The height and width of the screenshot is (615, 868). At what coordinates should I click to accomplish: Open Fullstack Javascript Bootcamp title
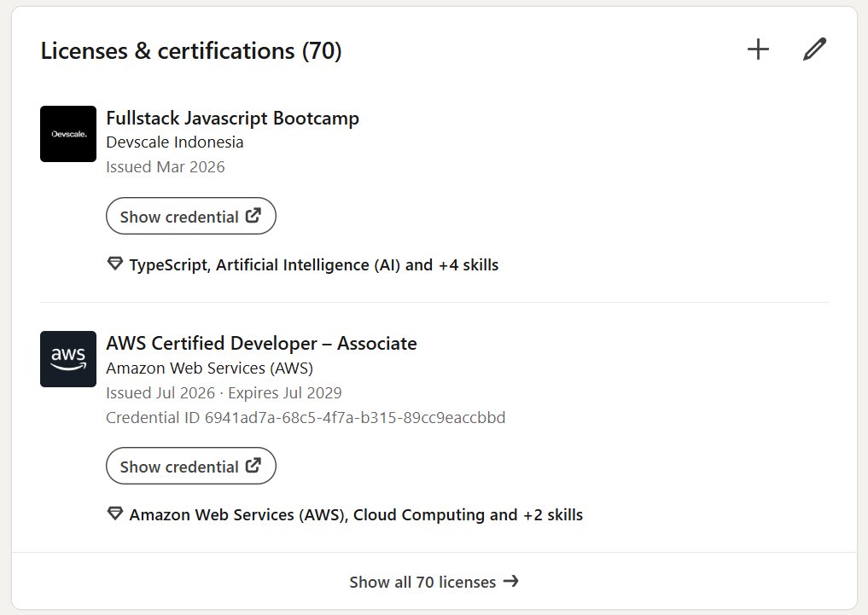tap(232, 119)
